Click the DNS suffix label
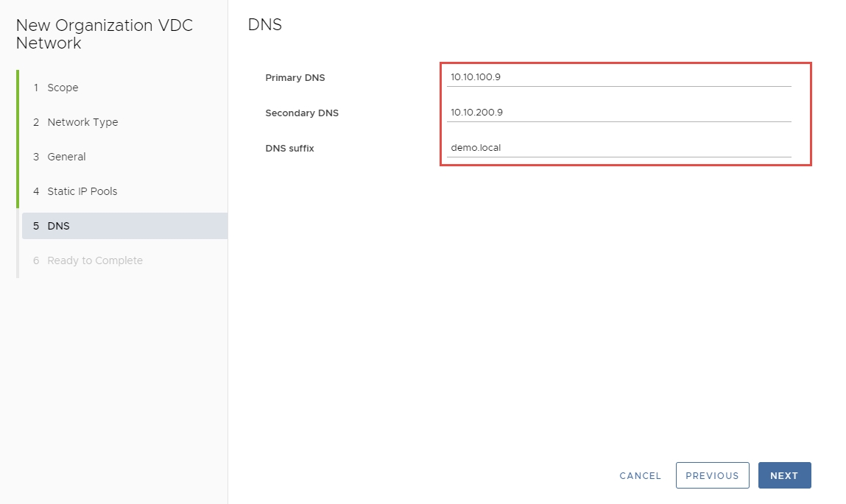Screen dimensions: 846x504 pyautogui.click(x=289, y=149)
